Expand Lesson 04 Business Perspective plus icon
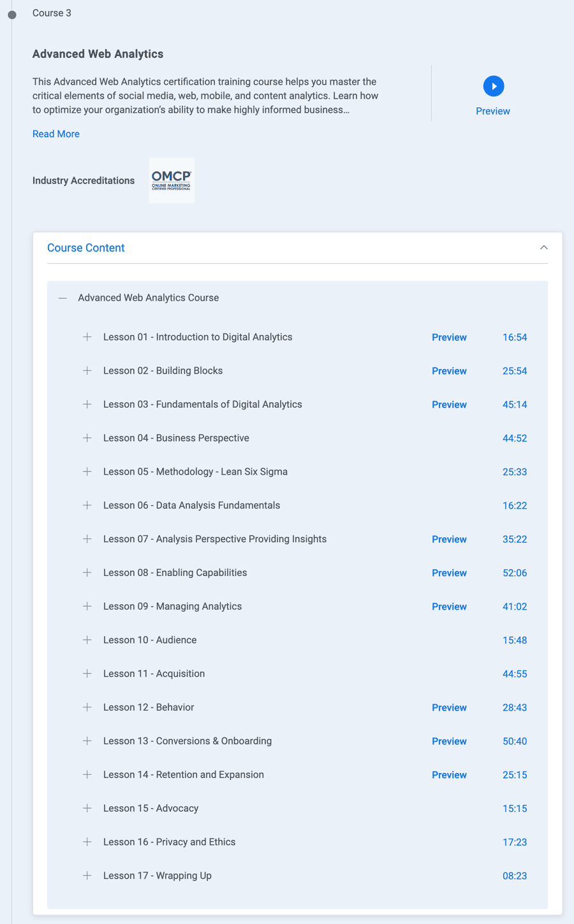 87,438
